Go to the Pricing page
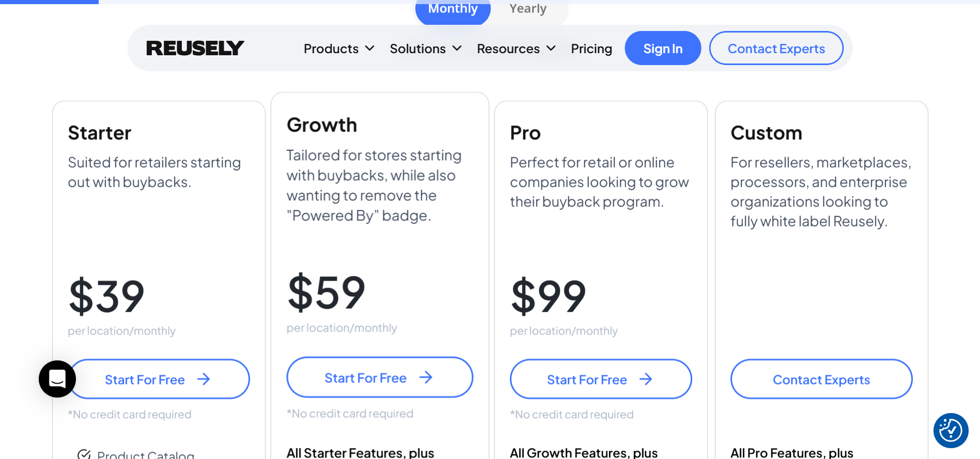This screenshot has width=980, height=459. 591,49
